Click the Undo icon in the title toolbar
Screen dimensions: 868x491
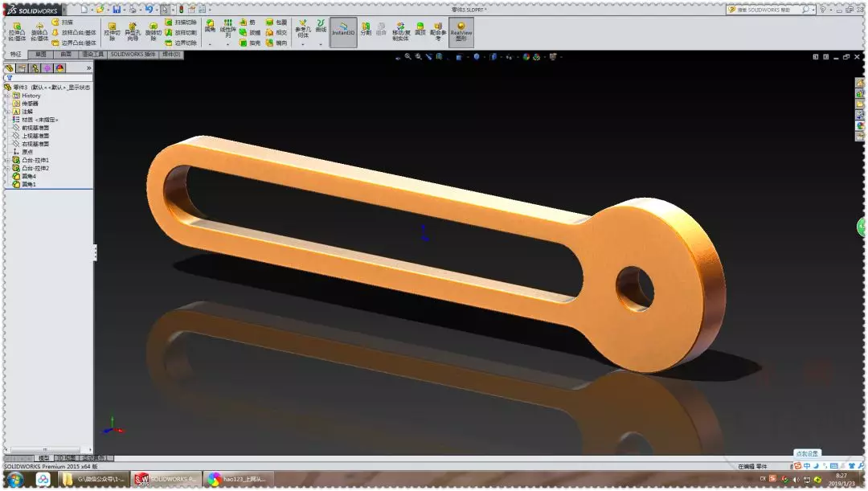[149, 10]
